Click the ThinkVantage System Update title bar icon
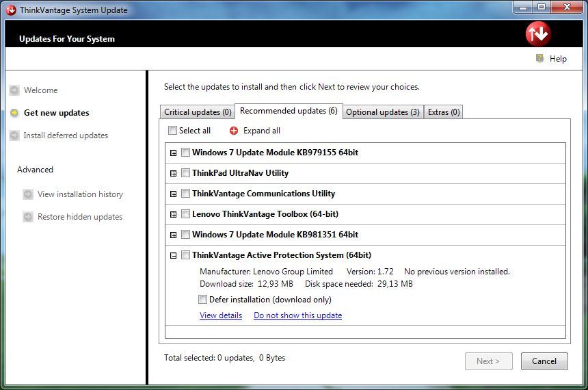This screenshot has width=588, height=390. (x=11, y=10)
